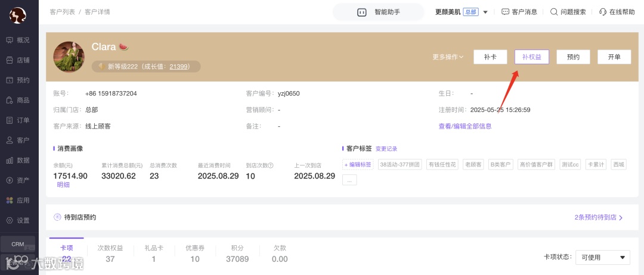The image size is (644, 275).
Task: Click the 38活动-377拼团 tag
Action: pyautogui.click(x=400, y=165)
